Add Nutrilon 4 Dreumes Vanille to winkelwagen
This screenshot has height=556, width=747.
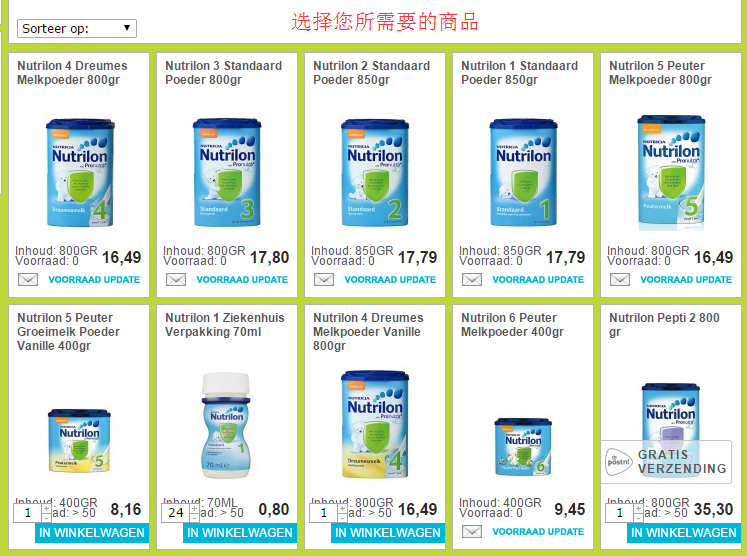click(388, 533)
